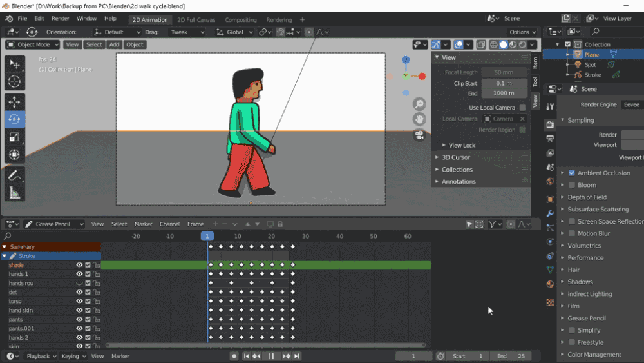This screenshot has width=644, height=363.
Task: Open the Playback popover
Action: point(41,356)
